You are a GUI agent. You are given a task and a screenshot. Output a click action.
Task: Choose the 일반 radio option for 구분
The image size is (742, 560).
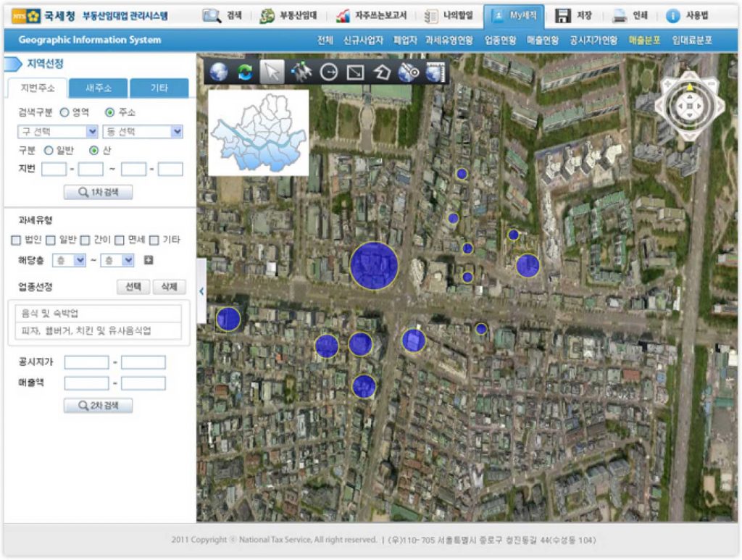49,151
